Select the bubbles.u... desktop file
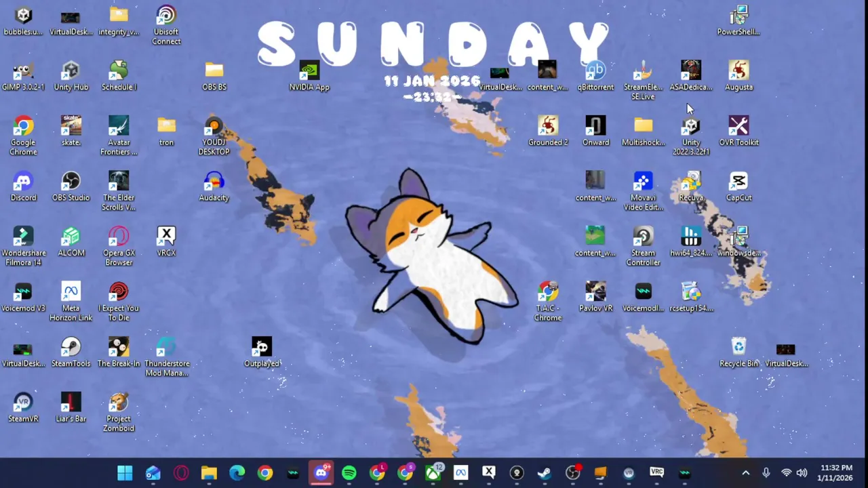Screen dimensions: 868x488 [x=23, y=20]
